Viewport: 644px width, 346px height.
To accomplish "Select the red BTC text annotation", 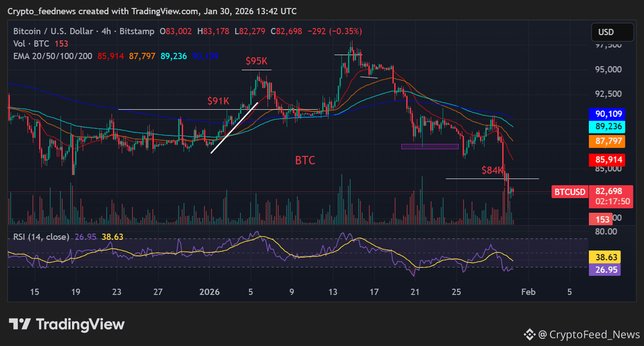I will [305, 161].
